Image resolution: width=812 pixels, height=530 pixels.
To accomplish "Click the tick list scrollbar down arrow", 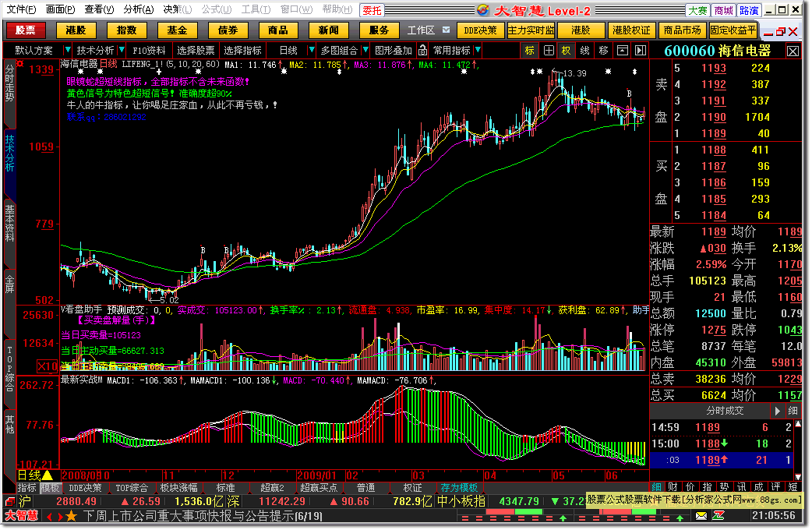I will coord(798,477).
